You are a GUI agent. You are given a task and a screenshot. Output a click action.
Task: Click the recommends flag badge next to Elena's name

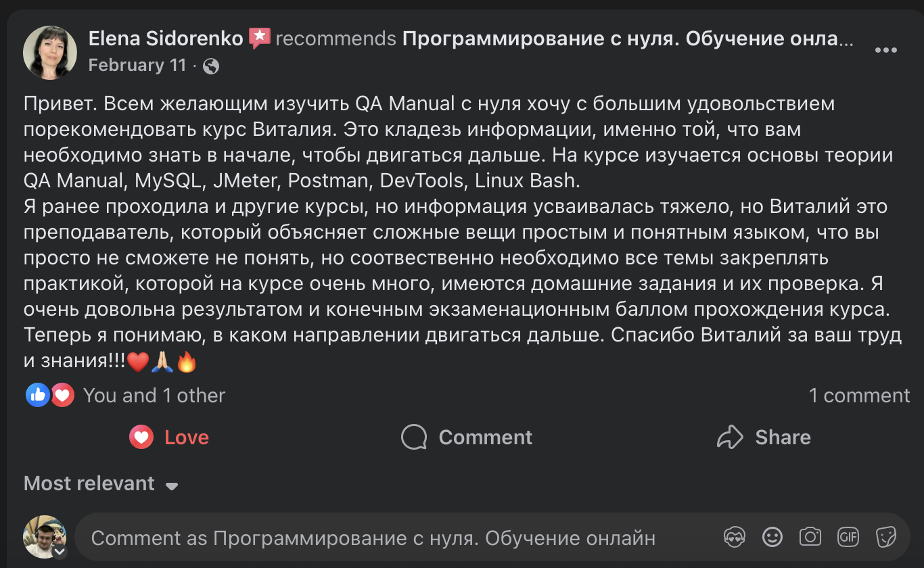(260, 39)
